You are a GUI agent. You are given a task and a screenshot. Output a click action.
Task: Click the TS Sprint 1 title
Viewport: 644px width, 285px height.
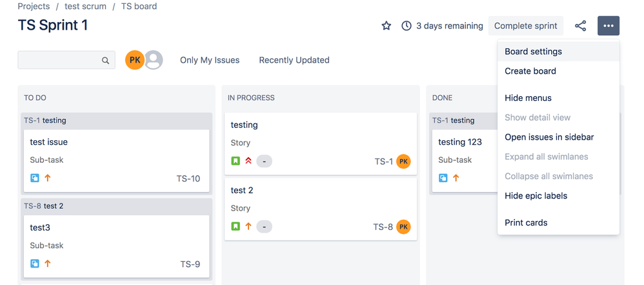click(x=52, y=25)
